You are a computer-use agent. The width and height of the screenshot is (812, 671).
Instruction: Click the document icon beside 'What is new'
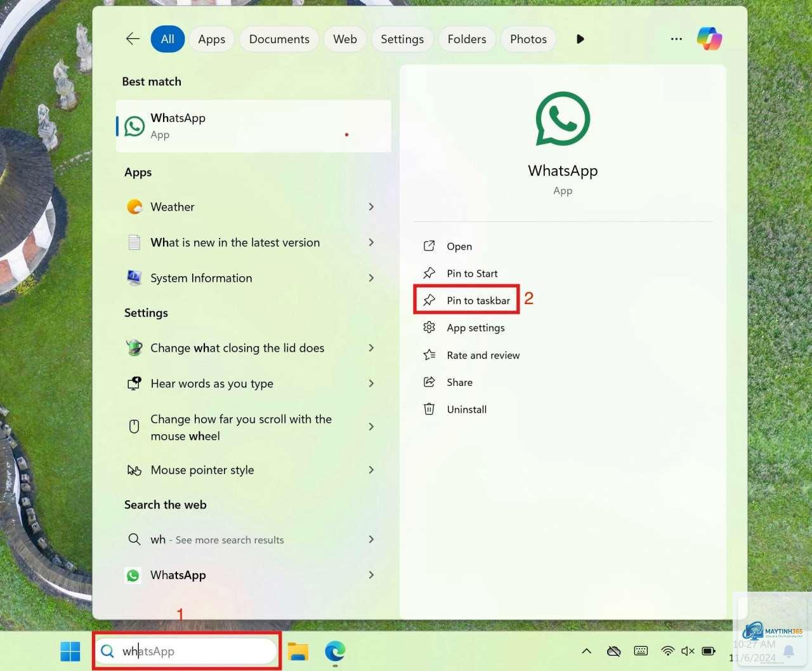pyautogui.click(x=134, y=242)
